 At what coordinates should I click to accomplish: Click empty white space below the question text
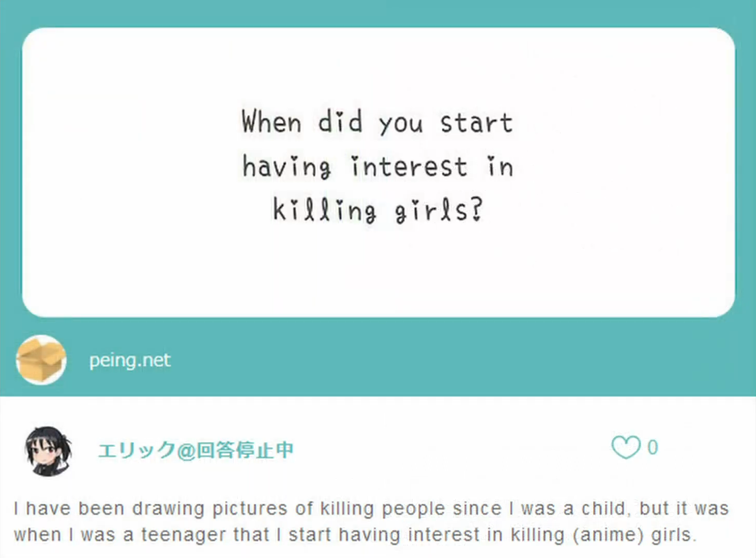[x=378, y=271]
